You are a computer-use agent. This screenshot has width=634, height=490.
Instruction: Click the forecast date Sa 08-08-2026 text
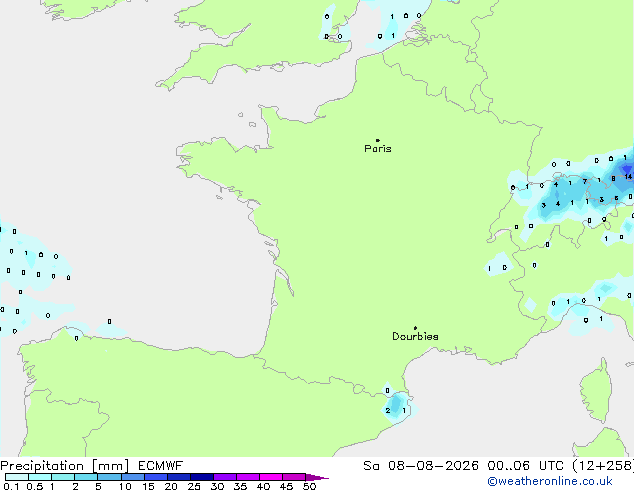(x=421, y=466)
